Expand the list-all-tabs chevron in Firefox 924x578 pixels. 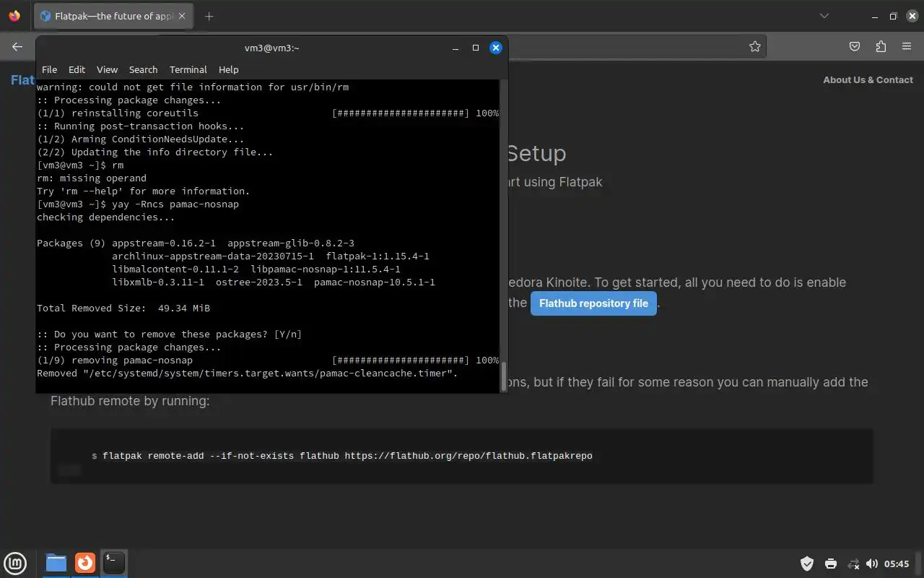pos(824,16)
